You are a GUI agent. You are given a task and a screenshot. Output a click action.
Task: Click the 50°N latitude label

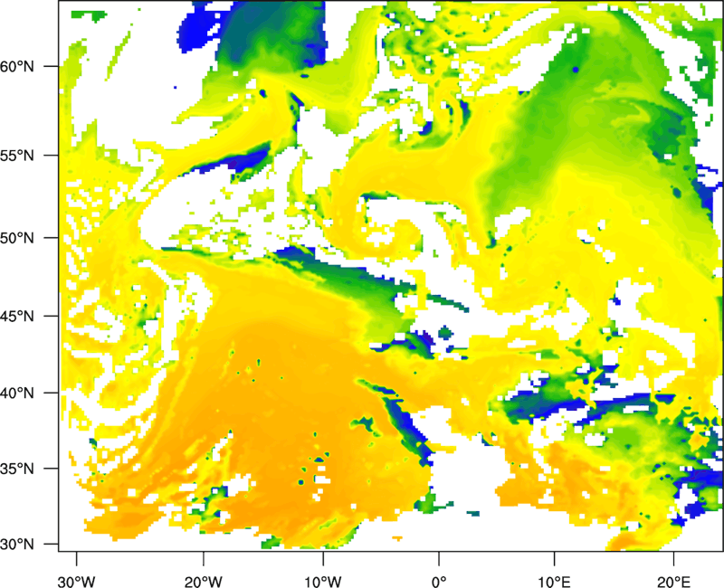click(17, 238)
